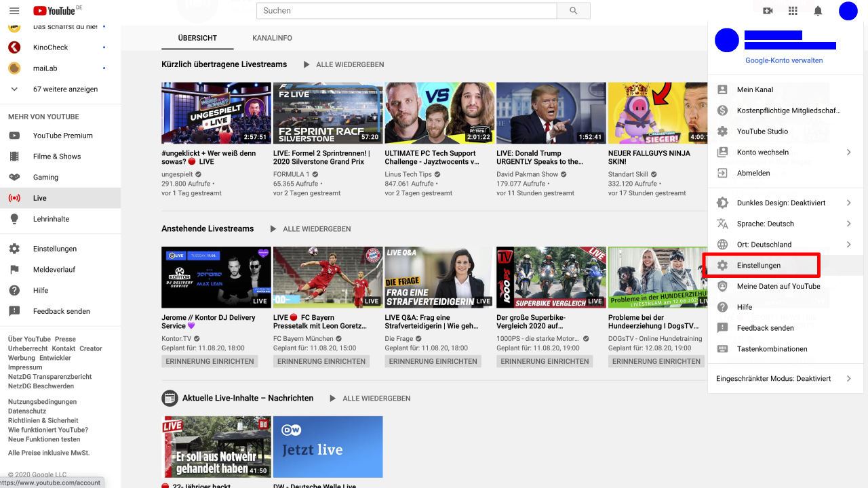Image resolution: width=868 pixels, height=488 pixels.
Task: Switch to the KANALINFO tab
Action: 272,38
